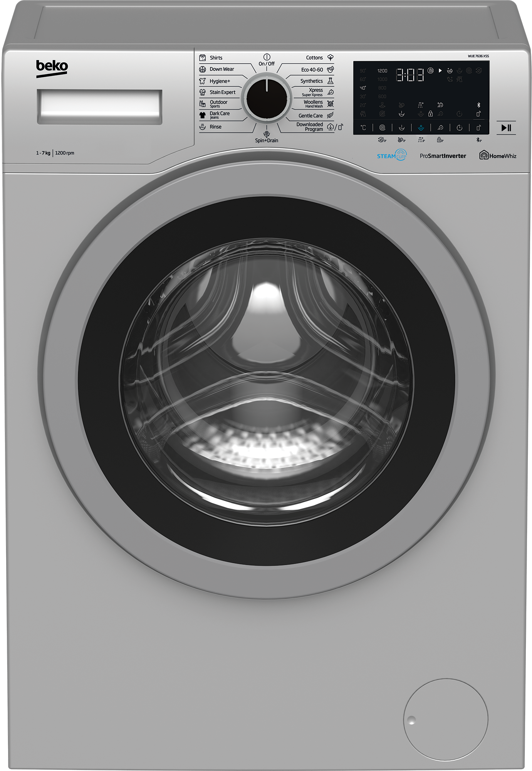Screen dimensions: 532x771
Task: Tap the temperature °C selection button
Action: click(363, 128)
